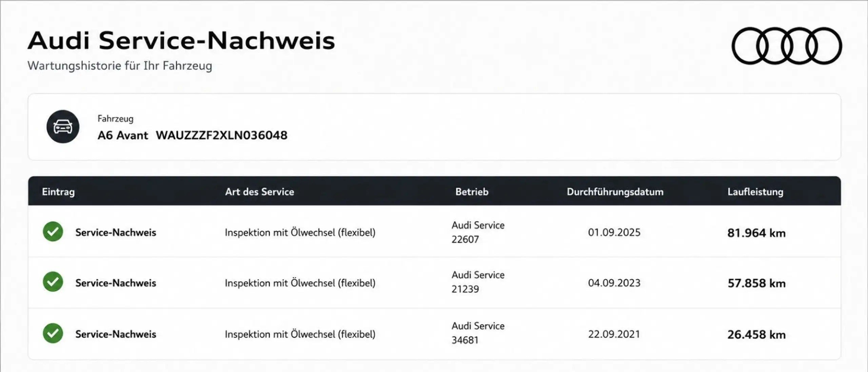This screenshot has width=868, height=372.
Task: Click Audi Service 21239 workshop
Action: pos(478,282)
